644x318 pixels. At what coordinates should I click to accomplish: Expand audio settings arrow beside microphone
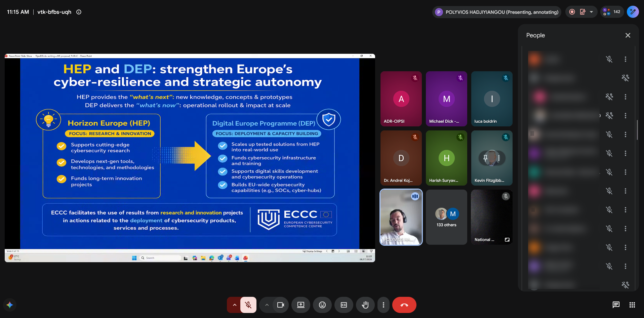234,305
